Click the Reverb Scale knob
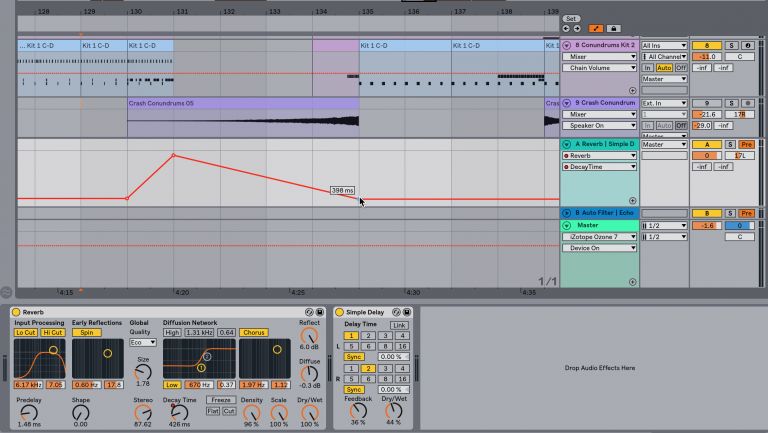Viewport: 768px width, 433px height. pos(279,413)
